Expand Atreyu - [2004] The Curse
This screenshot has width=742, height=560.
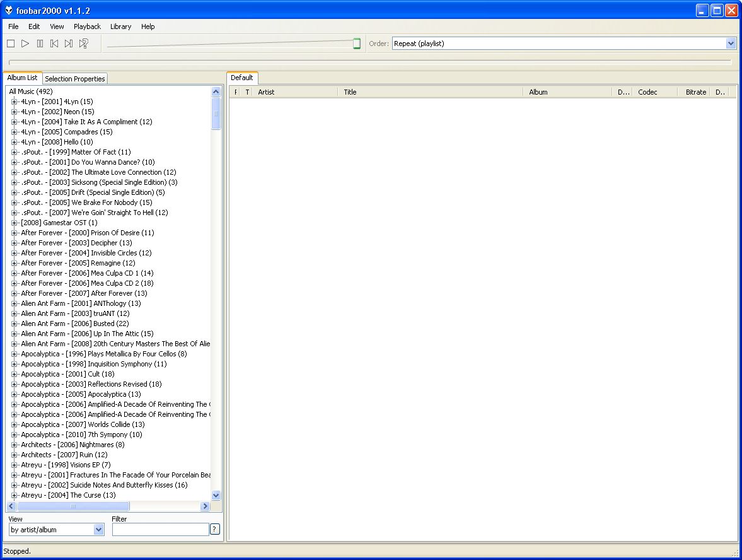tap(14, 495)
